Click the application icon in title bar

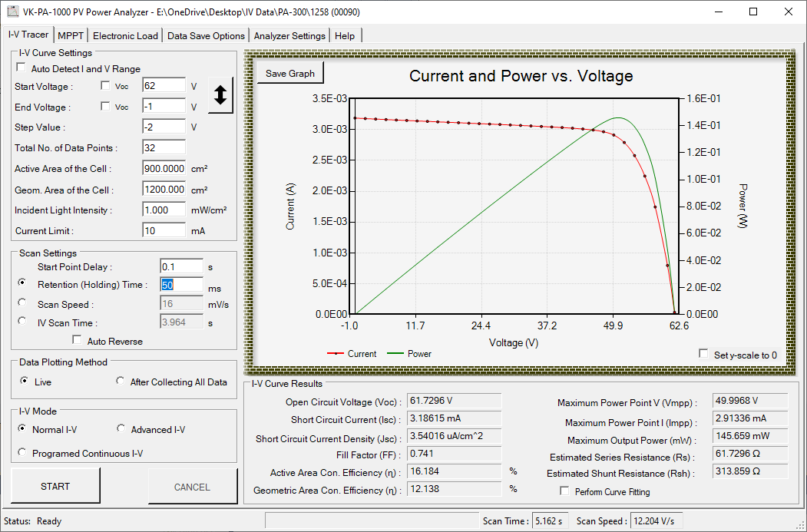(x=12, y=12)
